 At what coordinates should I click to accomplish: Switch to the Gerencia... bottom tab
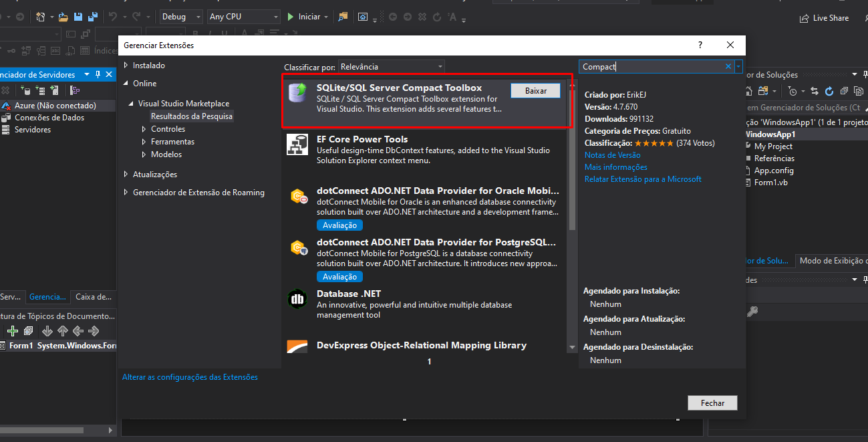point(47,297)
